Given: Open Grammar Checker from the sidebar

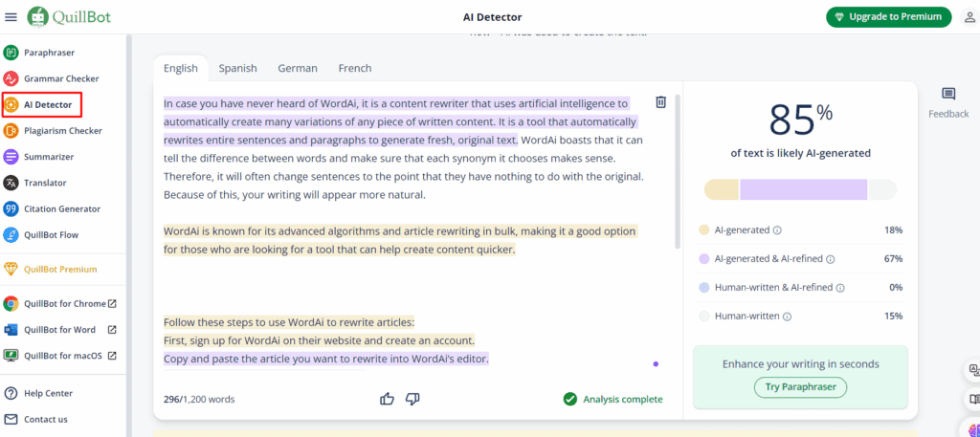Looking at the screenshot, I should click(x=61, y=78).
